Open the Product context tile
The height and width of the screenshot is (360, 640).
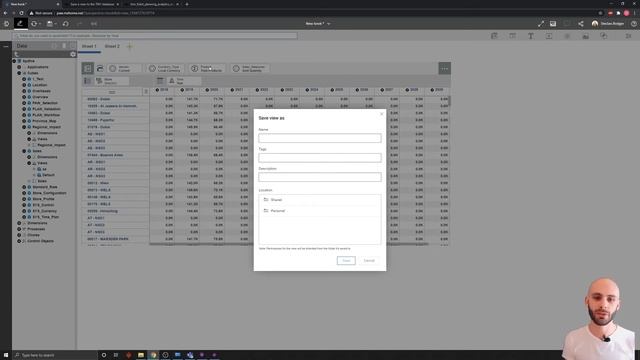(207, 69)
